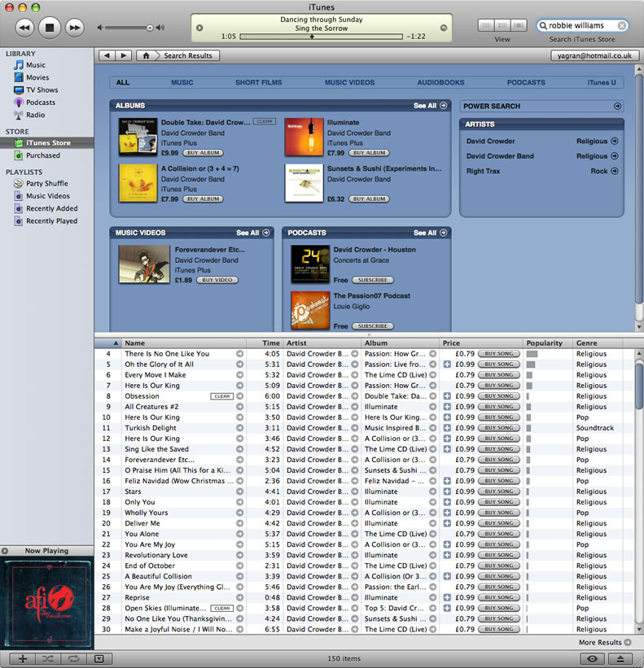Viewport: 644px width, 668px height.
Task: Adjust the volume slider knob
Action: point(150,28)
